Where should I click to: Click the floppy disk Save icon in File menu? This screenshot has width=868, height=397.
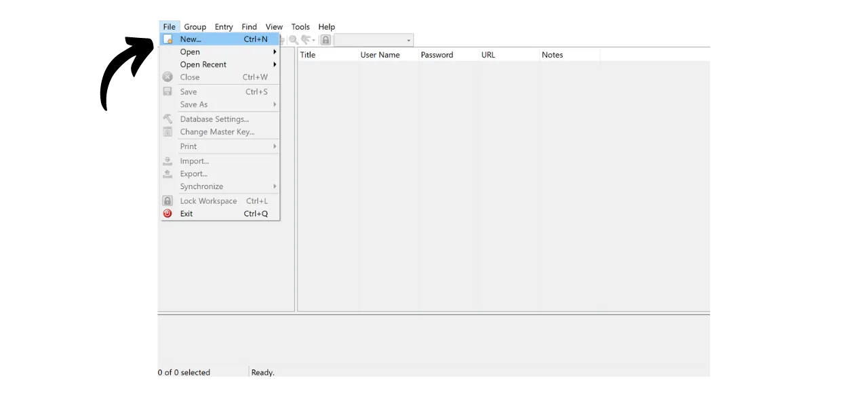coord(167,91)
